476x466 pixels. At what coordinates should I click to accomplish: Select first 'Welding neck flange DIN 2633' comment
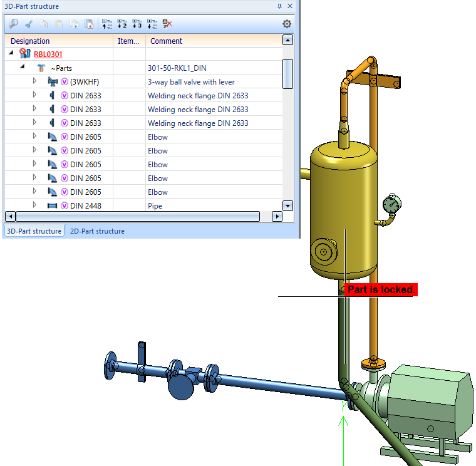[198, 96]
